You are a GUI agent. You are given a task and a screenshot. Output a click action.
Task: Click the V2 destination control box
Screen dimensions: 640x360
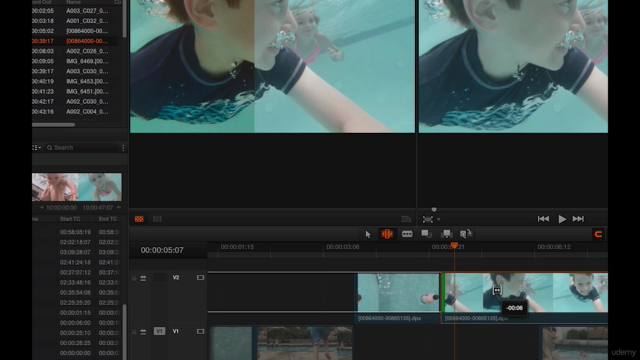pos(160,278)
